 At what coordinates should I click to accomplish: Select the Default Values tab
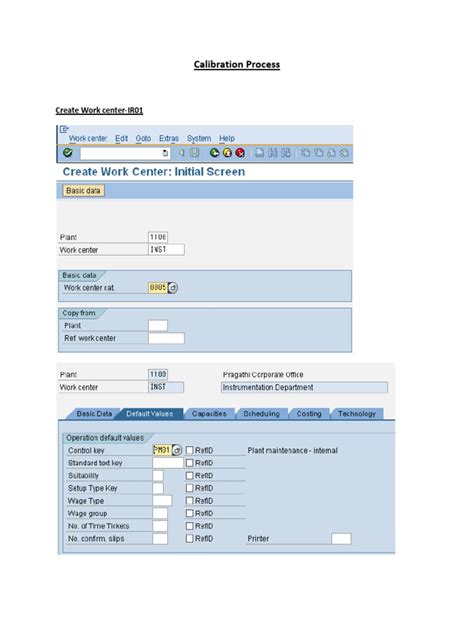tap(150, 414)
